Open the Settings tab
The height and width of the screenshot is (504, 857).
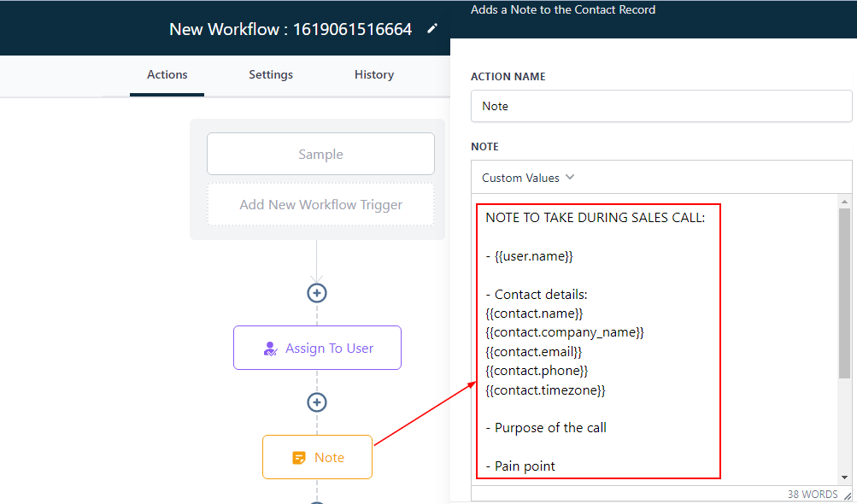click(x=271, y=75)
